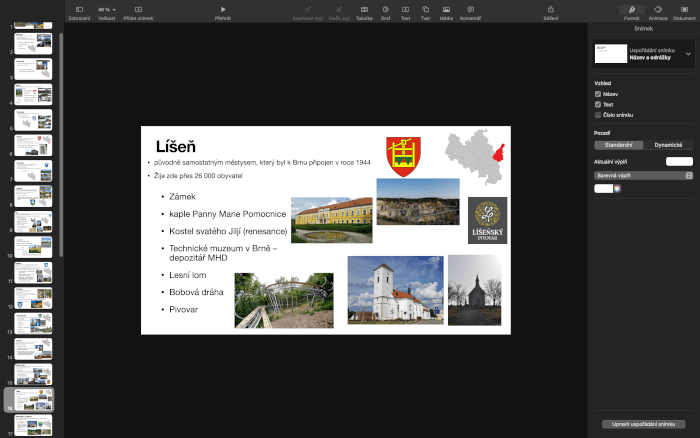Click Upravit uspořádání snímku button
The width and height of the screenshot is (700, 438).
tap(643, 424)
